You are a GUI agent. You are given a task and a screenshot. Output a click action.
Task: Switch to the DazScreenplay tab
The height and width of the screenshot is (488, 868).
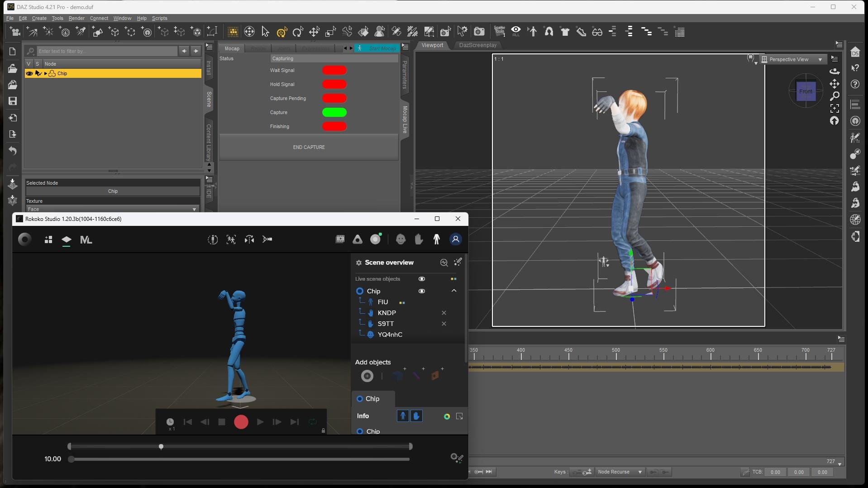pos(477,45)
